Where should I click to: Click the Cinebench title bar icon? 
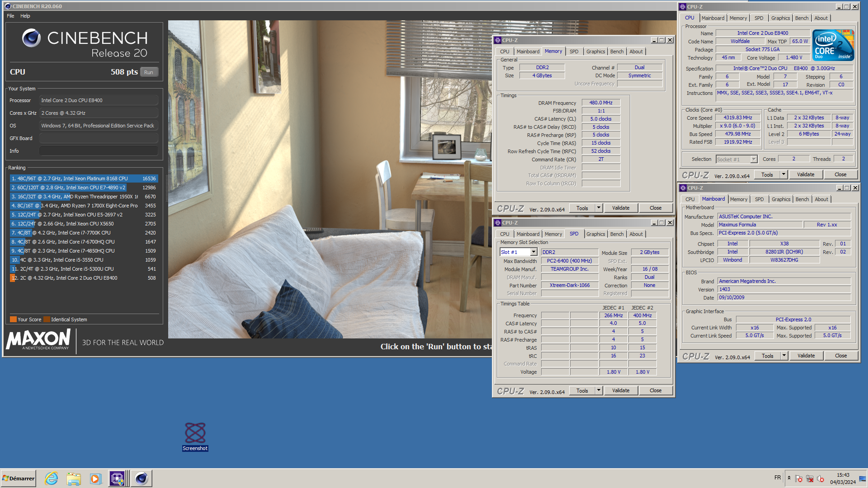click(x=8, y=6)
